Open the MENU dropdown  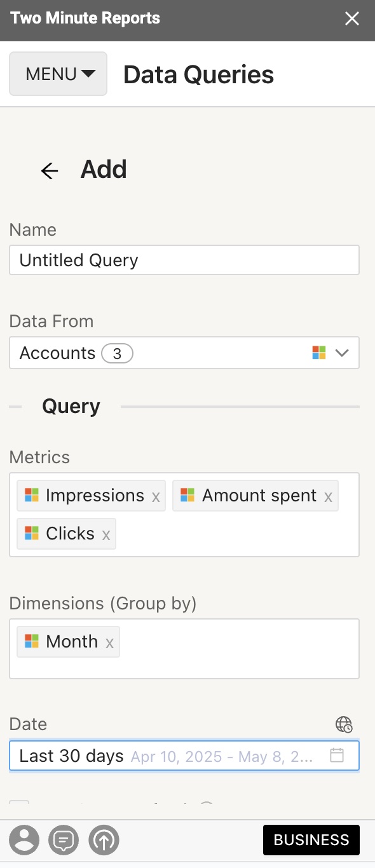point(58,74)
